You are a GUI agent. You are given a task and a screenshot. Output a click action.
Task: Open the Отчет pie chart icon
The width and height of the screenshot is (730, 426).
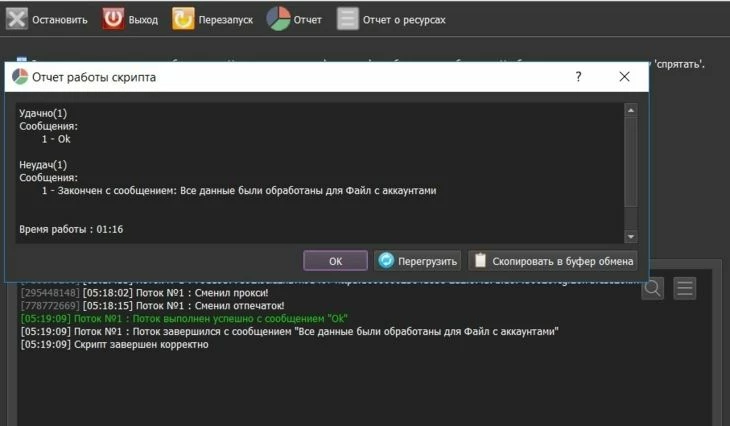278,19
